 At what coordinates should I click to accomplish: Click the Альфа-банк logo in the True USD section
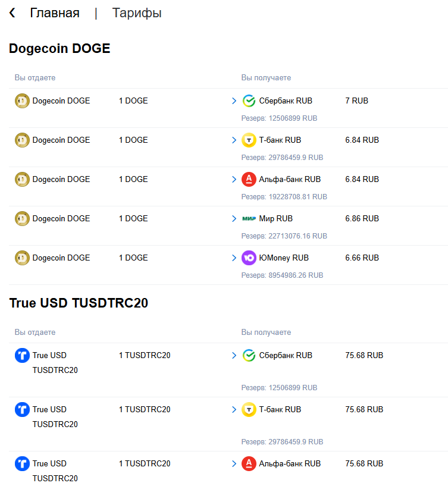point(249,463)
